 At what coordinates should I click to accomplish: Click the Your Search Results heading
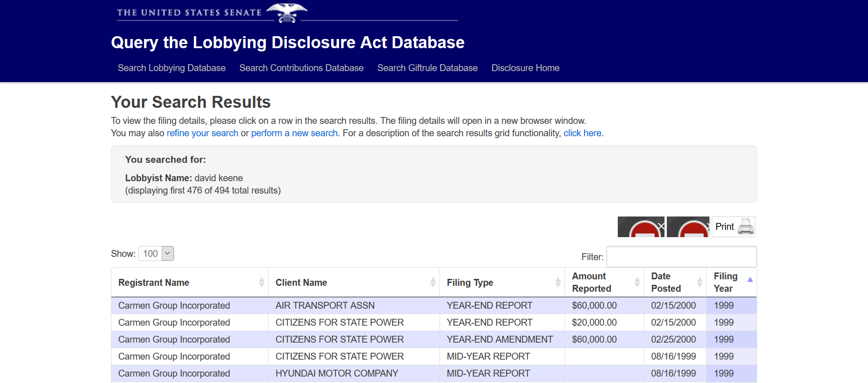pyautogui.click(x=191, y=102)
